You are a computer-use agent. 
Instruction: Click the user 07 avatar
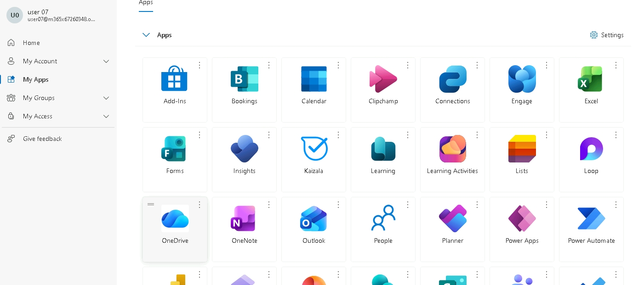pos(15,15)
